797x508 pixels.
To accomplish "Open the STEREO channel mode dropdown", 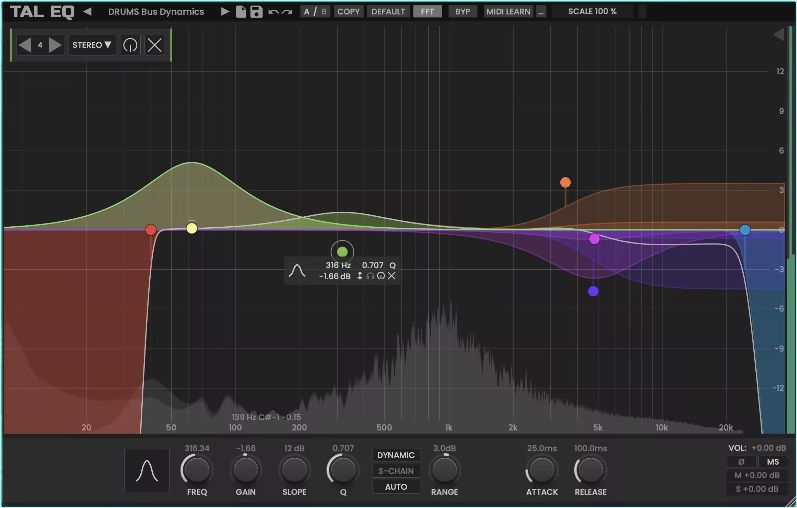I will pos(92,45).
